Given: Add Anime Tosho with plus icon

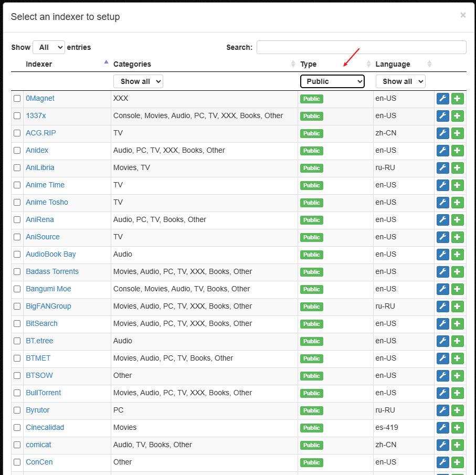Looking at the screenshot, I should coord(458,203).
